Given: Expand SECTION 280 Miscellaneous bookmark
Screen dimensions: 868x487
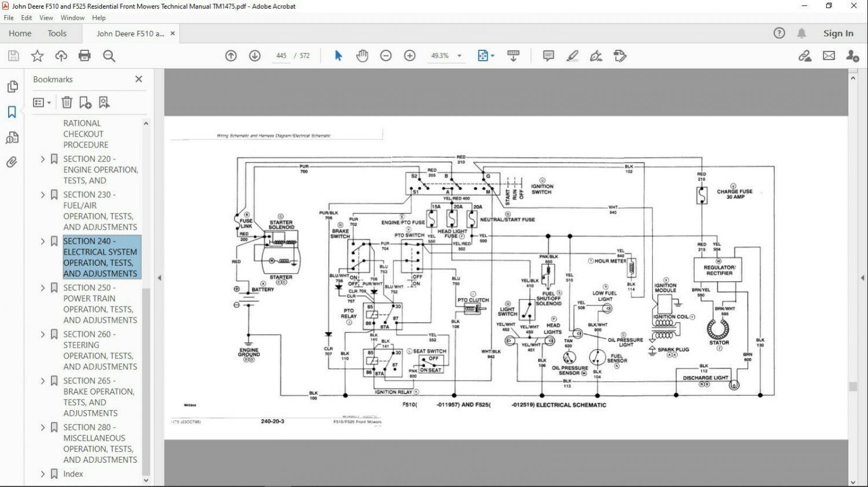Looking at the screenshot, I should (x=43, y=427).
